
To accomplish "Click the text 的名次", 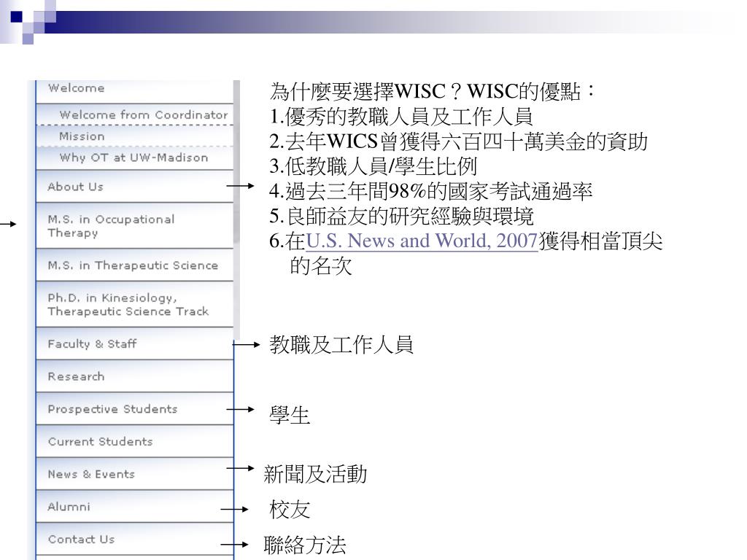I will [321, 265].
